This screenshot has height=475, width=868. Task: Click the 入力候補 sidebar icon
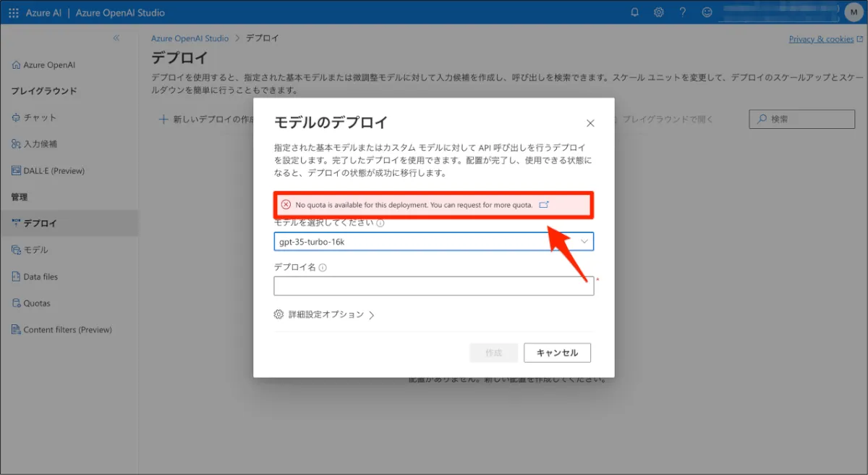coord(16,144)
